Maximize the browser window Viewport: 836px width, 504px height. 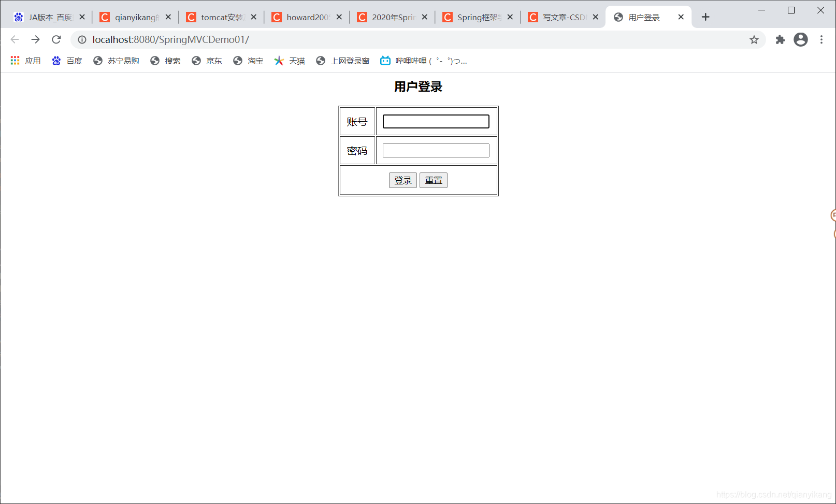pos(791,10)
